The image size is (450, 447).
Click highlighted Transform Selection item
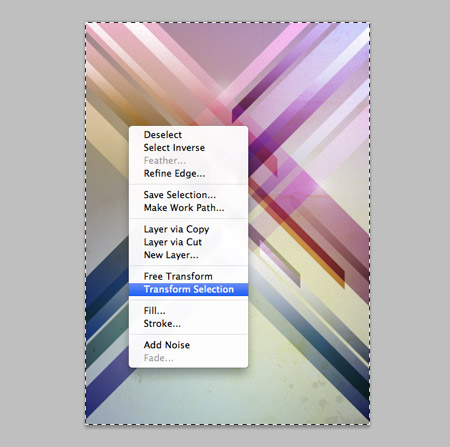[x=188, y=289]
